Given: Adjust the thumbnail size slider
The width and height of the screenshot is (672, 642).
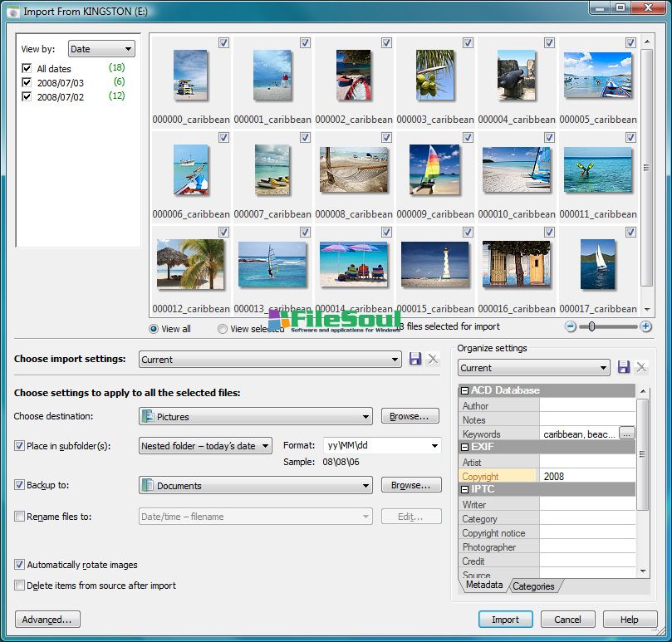Looking at the screenshot, I should click(591, 326).
